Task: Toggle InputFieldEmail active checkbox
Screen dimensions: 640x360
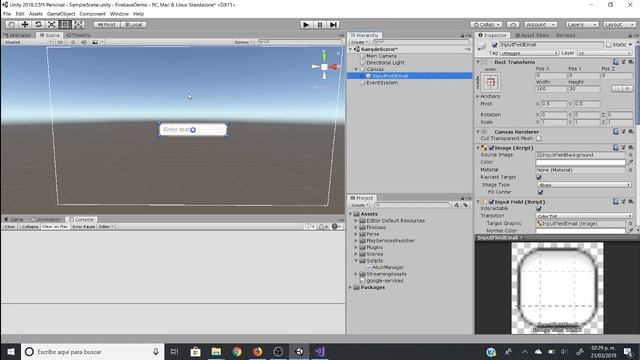Action: [495, 45]
